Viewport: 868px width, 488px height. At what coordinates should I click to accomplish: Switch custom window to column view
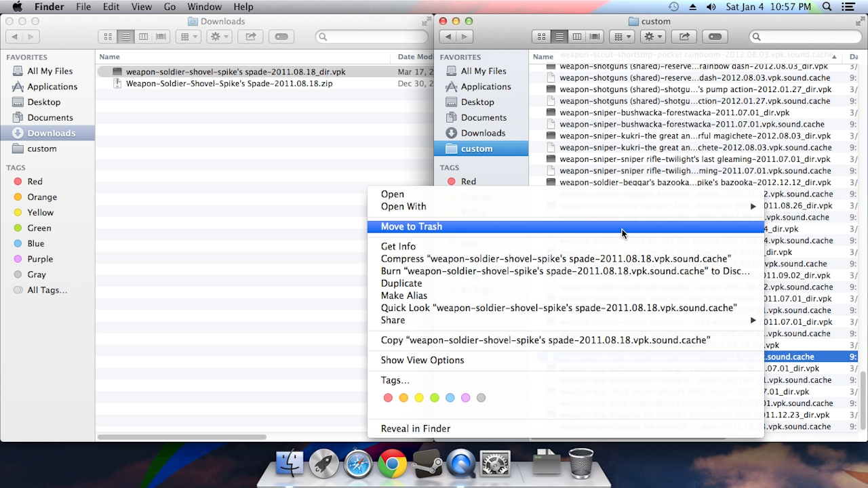coord(576,37)
